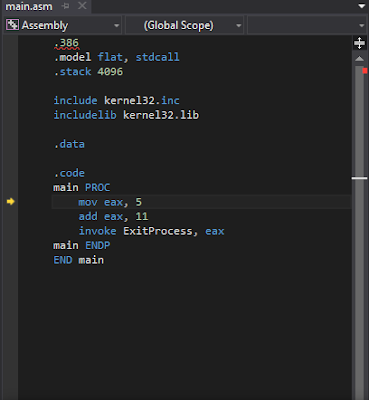Click the END main line
The image size is (369, 400).
pos(79,260)
